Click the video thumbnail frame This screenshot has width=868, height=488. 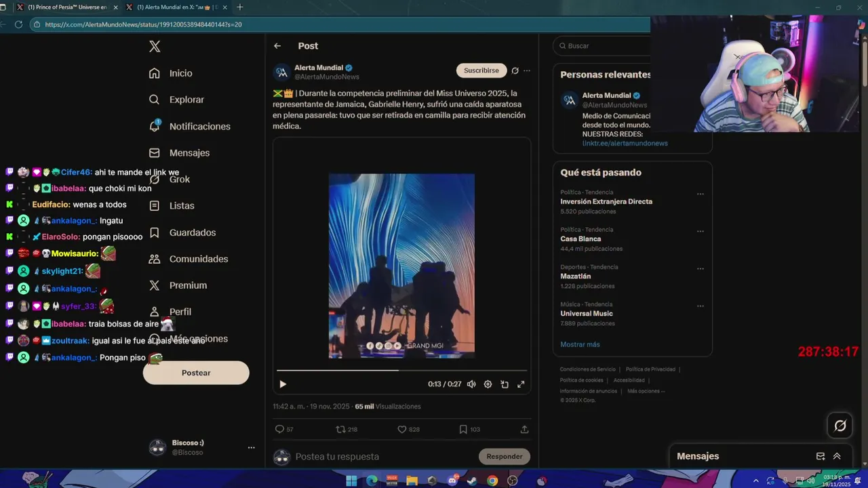click(401, 266)
